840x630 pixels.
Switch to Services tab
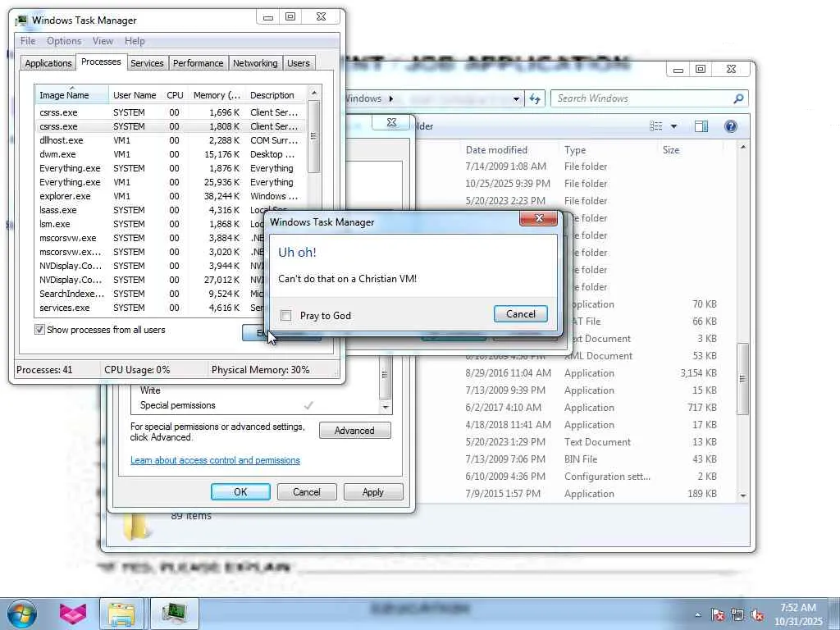click(x=147, y=63)
